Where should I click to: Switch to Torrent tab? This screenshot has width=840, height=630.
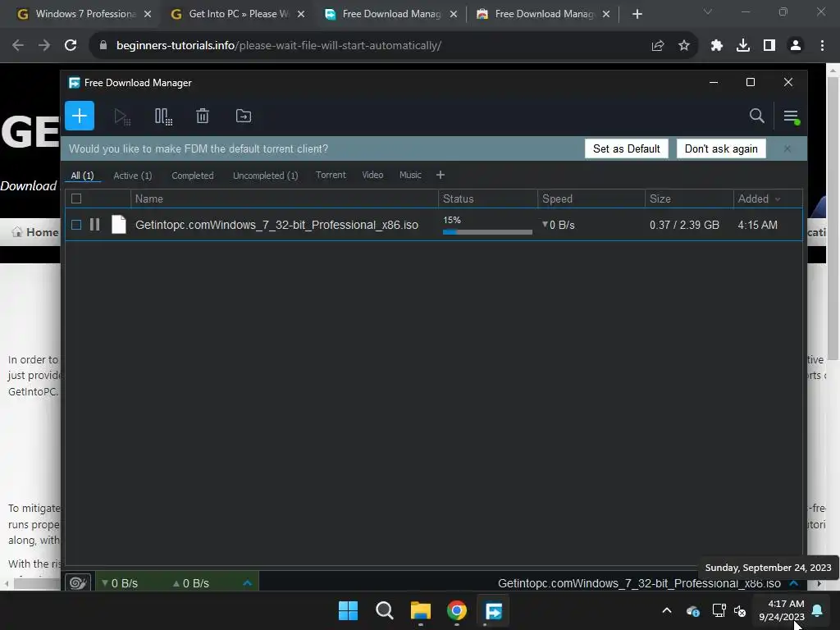(331, 175)
